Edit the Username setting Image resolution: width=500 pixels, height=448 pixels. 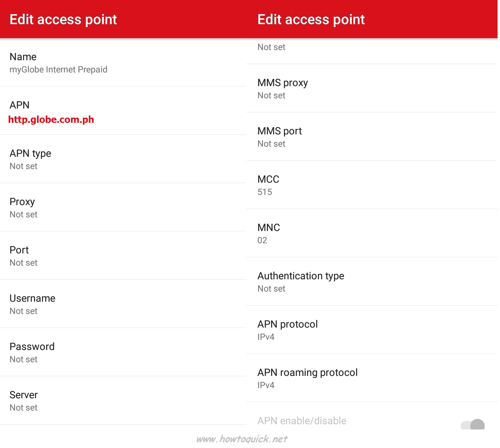(123, 304)
